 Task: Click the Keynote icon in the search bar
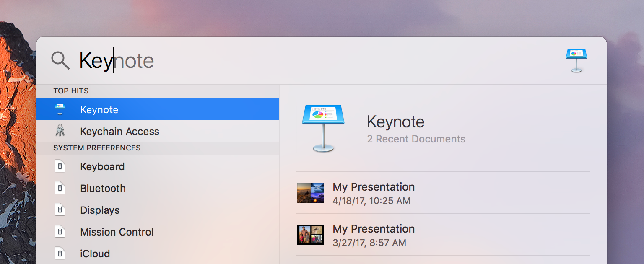coord(576,60)
